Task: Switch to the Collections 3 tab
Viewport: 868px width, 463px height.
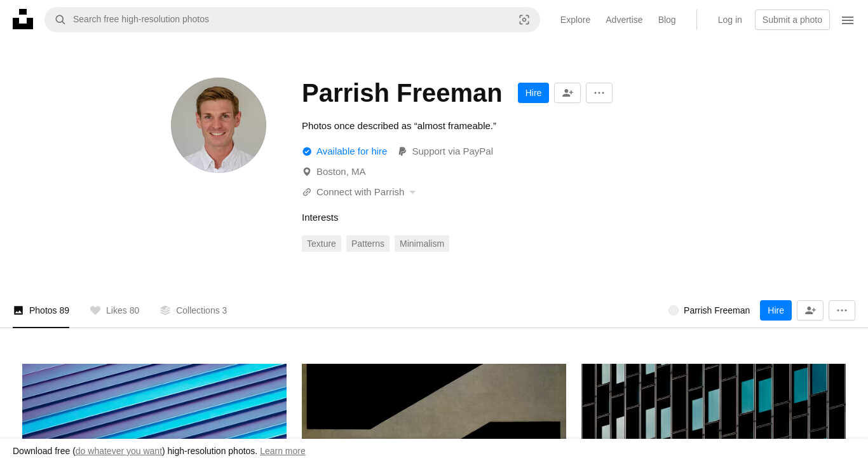Action: click(193, 310)
